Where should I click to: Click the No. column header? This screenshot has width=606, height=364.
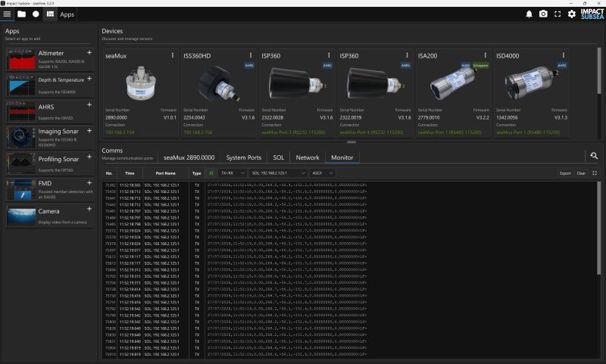pyautogui.click(x=109, y=173)
